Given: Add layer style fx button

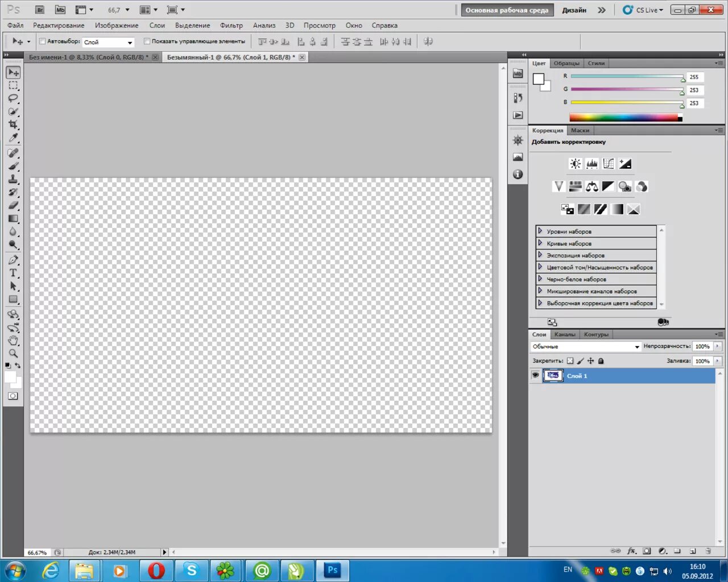Looking at the screenshot, I should tap(631, 551).
